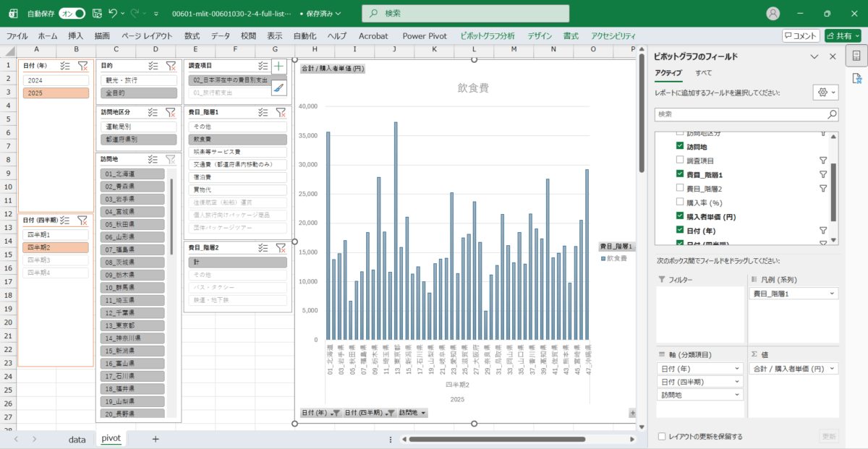Open 訪問地 dropdown in axis area

coord(736,395)
